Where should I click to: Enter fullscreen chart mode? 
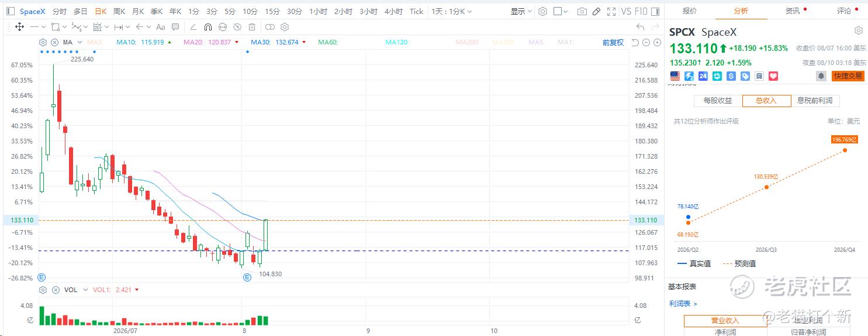611,11
